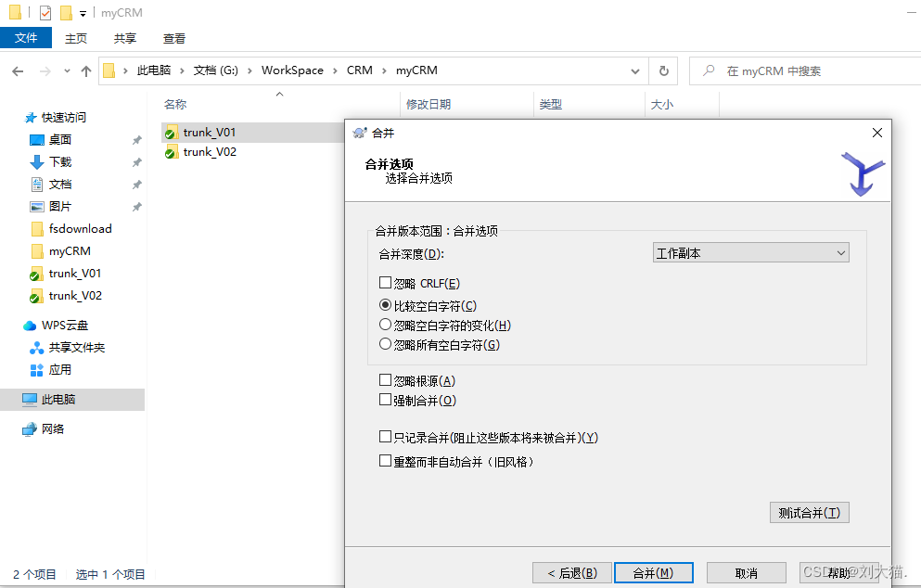Check 只记录合并 option
The image size is (921, 588).
385,437
